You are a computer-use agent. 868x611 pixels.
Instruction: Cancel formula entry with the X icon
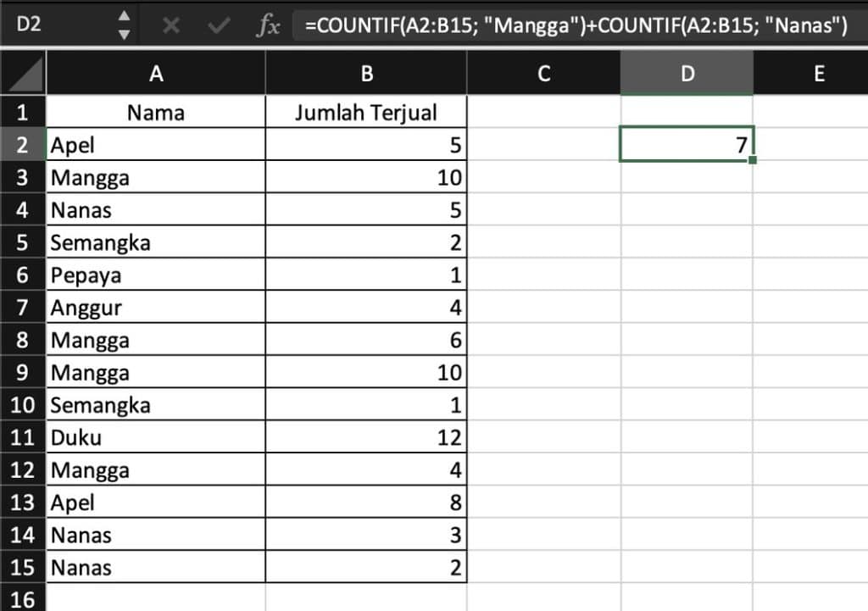point(171,25)
